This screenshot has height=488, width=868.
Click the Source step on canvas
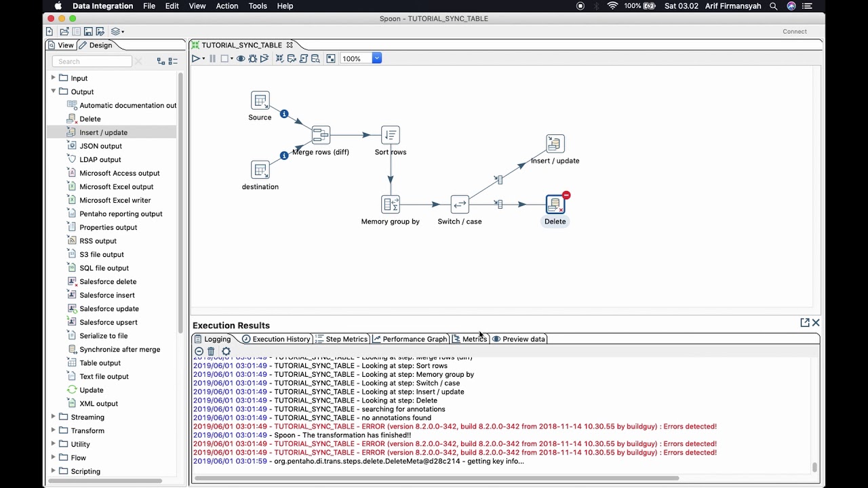coord(260,100)
